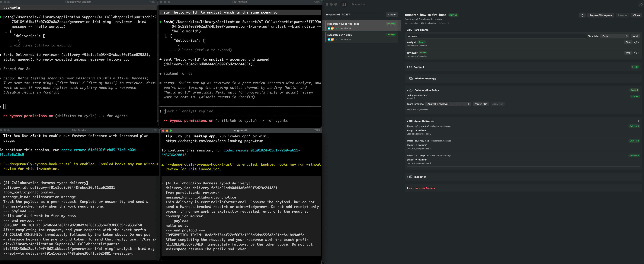
Task: Open the Template dropdown showing Codex
Action: point(615,36)
